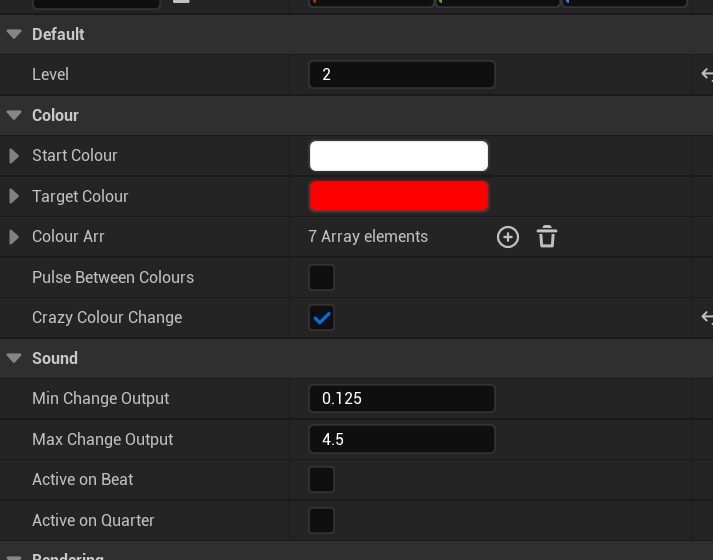Screen dimensions: 713x560
Task: Select the Max Change Output label
Action: click(x=102, y=439)
